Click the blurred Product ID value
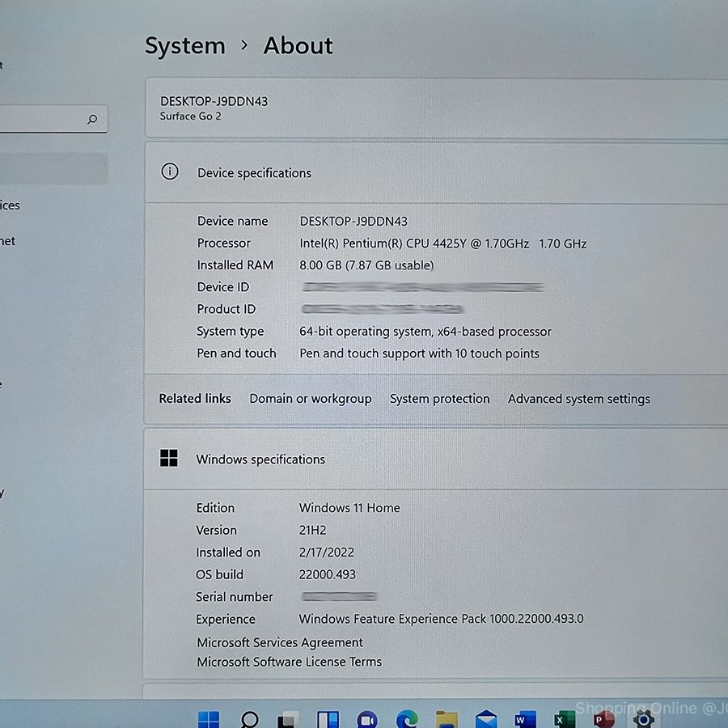Image resolution: width=728 pixels, height=728 pixels. click(x=382, y=309)
